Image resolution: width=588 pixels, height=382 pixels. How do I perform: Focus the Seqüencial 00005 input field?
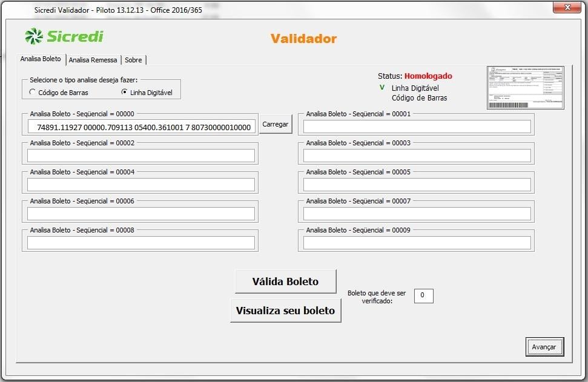[417, 185]
